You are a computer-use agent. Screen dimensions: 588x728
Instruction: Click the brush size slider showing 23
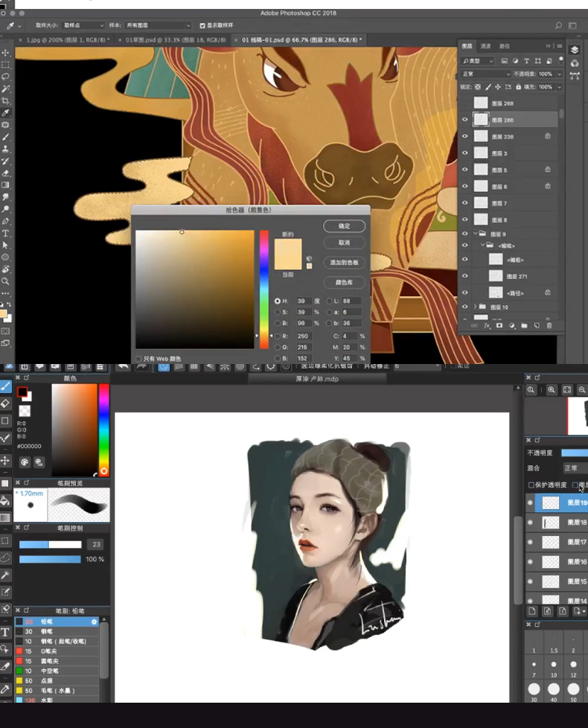[50, 545]
